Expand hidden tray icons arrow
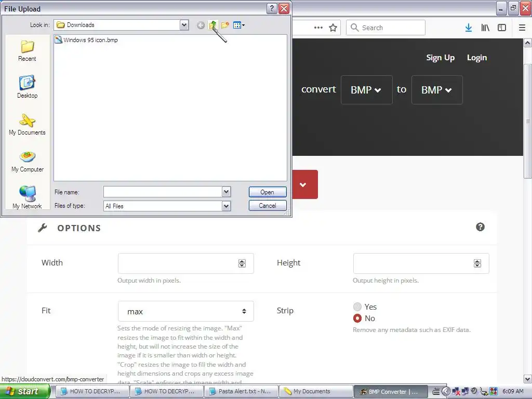The width and height of the screenshot is (532, 399). point(446,392)
